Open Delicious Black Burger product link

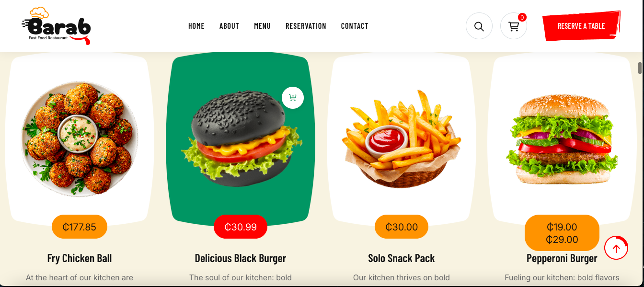[x=241, y=258]
